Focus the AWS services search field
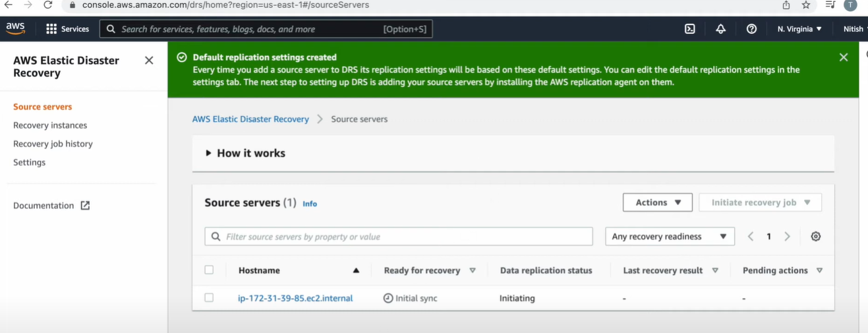 click(266, 29)
